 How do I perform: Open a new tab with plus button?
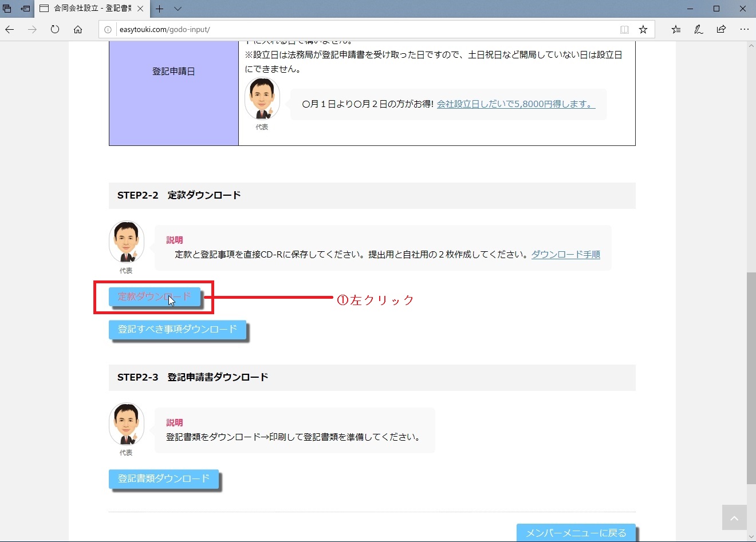tap(160, 9)
